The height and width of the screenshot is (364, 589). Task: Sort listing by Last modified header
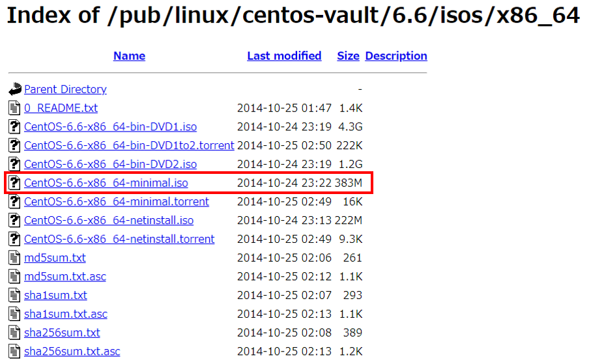click(x=284, y=56)
